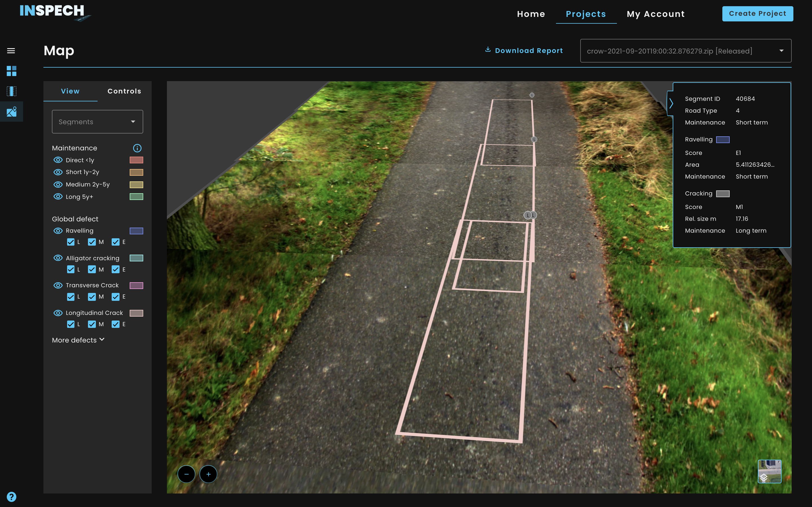Toggle Alligator cracking visibility eye
This screenshot has height=507, width=812.
point(58,258)
